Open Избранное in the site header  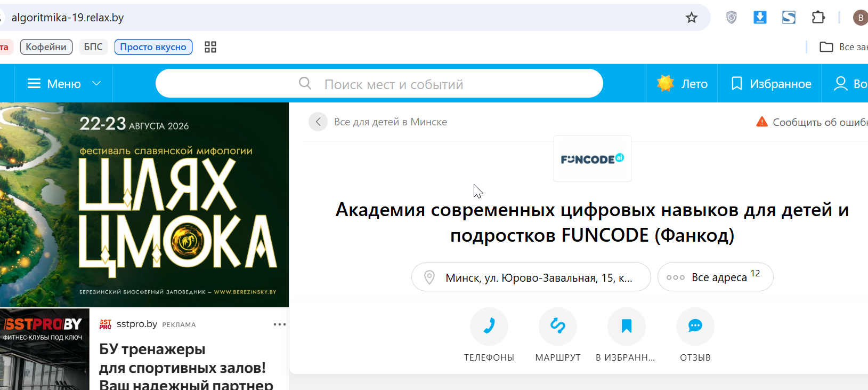pyautogui.click(x=770, y=83)
